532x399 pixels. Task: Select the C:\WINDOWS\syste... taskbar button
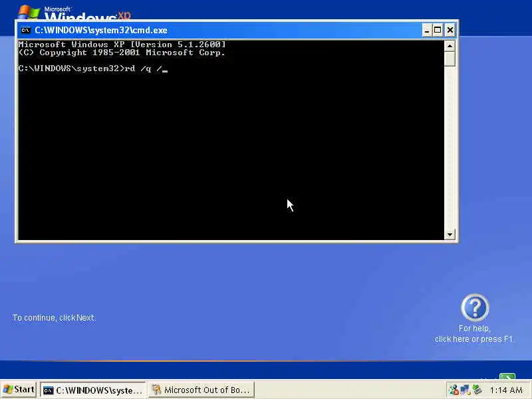point(93,390)
